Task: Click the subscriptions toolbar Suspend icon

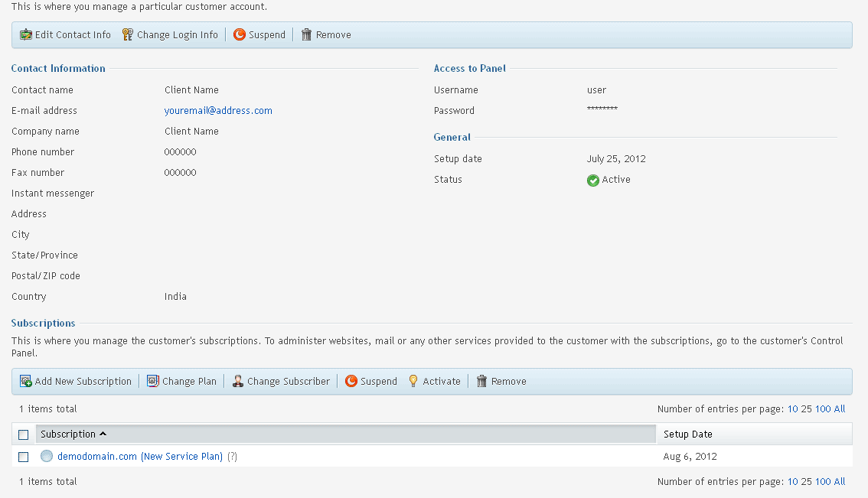Action: tap(351, 381)
